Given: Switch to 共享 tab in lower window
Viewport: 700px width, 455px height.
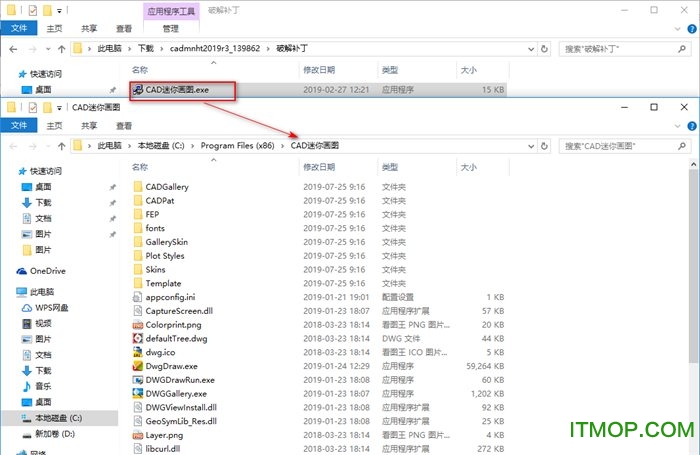Looking at the screenshot, I should coord(89,126).
